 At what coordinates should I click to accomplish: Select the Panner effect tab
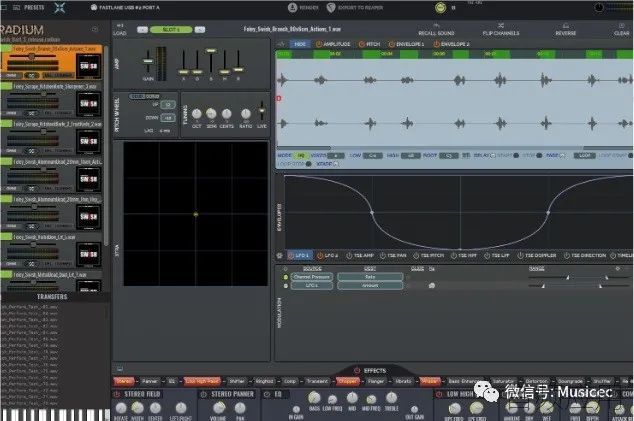(149, 381)
